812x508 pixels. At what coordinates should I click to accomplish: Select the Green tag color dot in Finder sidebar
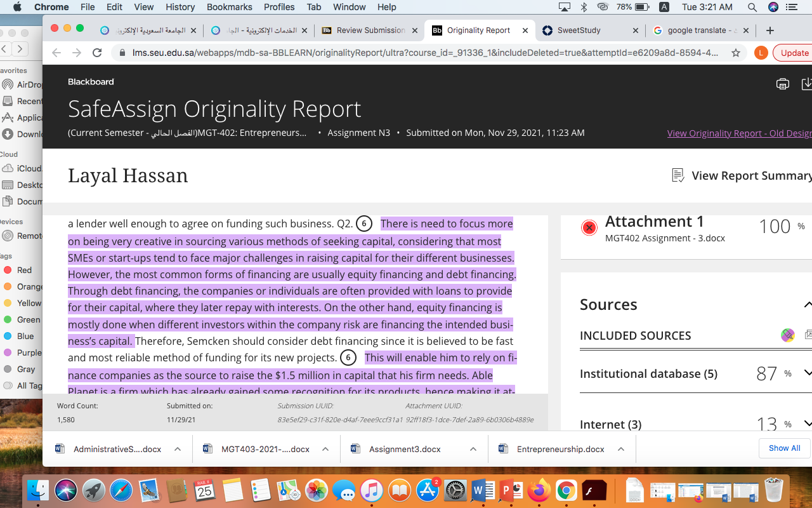pos(8,319)
